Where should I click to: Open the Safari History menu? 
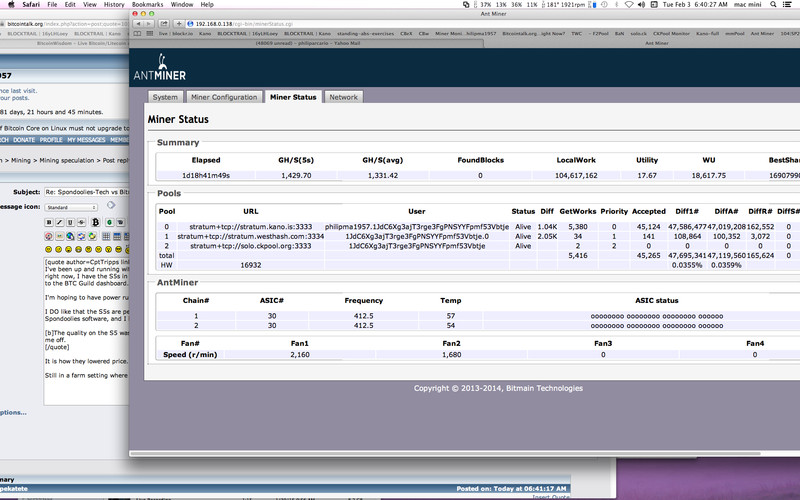114,4
